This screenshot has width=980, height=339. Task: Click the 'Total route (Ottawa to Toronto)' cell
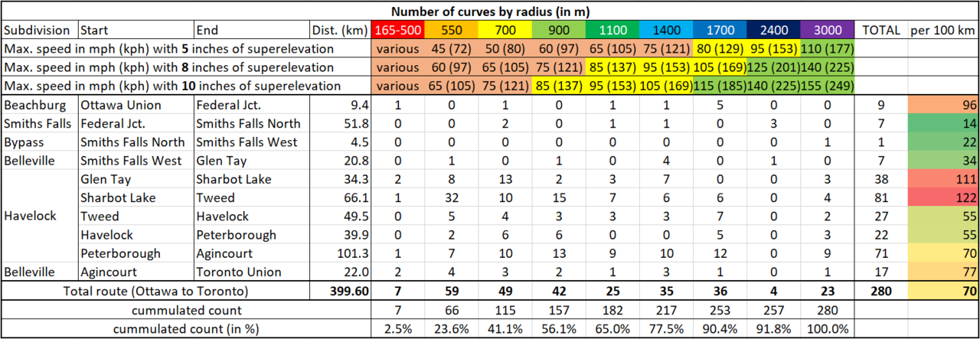pyautogui.click(x=155, y=291)
